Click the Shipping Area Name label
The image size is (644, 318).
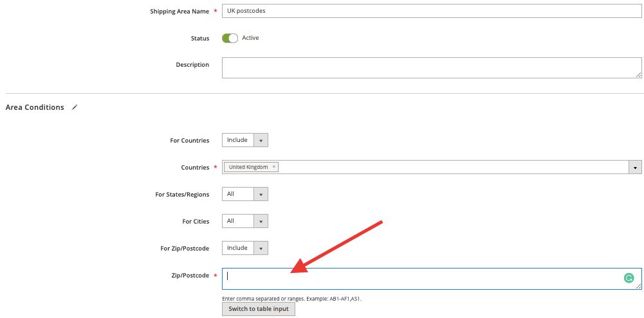180,12
